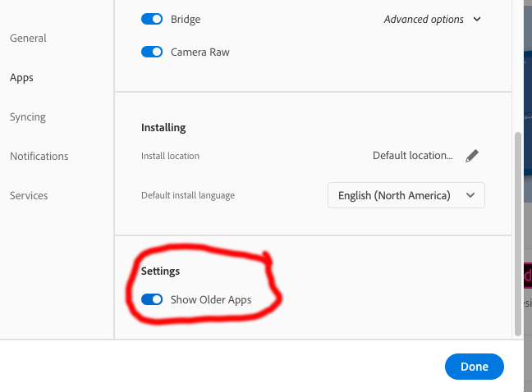Click the Show Older Apps label
532x392 pixels.
(x=211, y=299)
